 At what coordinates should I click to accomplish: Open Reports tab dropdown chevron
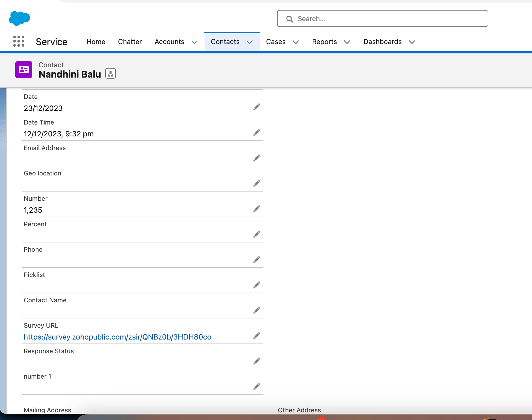pyautogui.click(x=347, y=42)
